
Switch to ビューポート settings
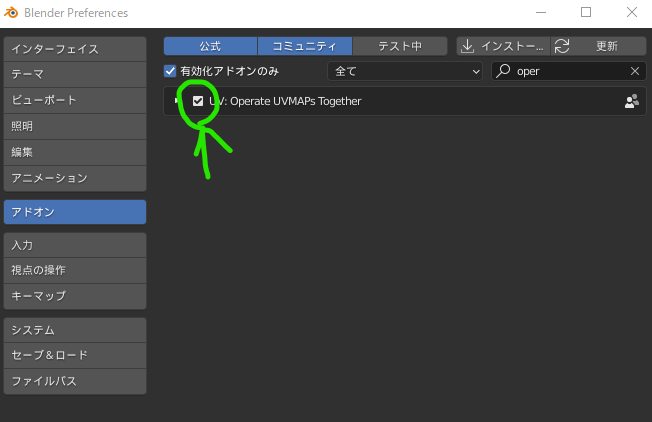click(x=75, y=100)
